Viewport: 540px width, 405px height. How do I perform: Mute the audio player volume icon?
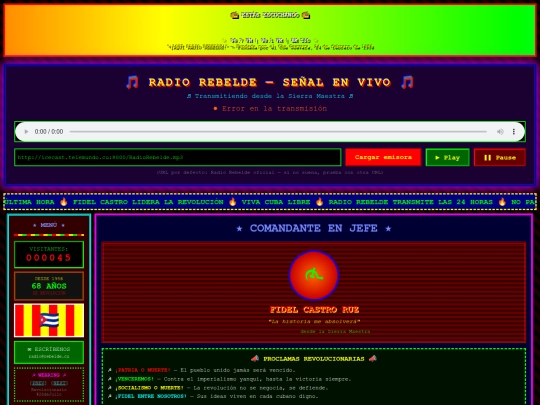coord(500,132)
